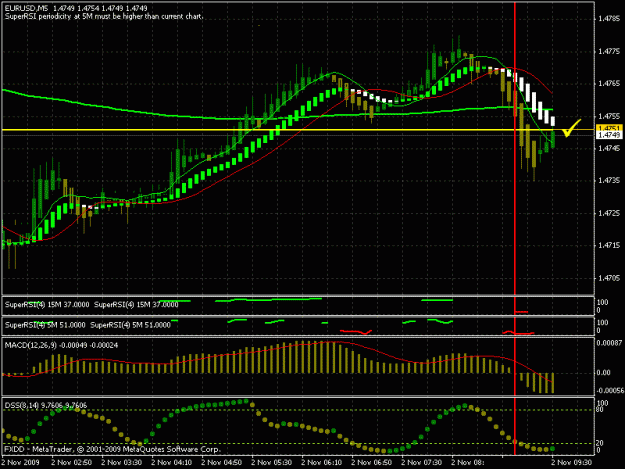Click the 2 Nov 04:50 time label
The image size is (625, 469).
(x=222, y=463)
